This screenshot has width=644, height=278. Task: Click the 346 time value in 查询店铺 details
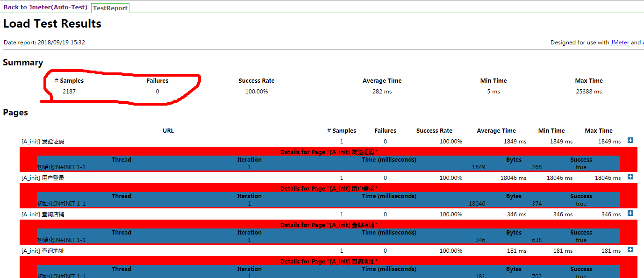click(x=480, y=240)
